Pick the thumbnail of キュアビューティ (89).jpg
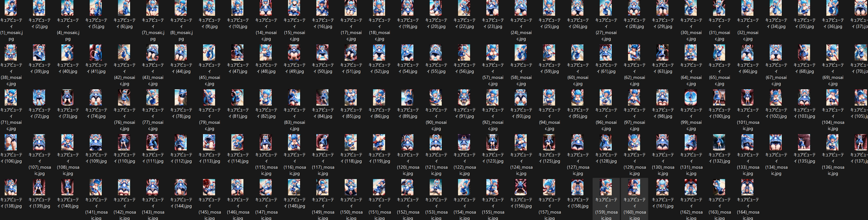868x220 pixels. [407, 97]
